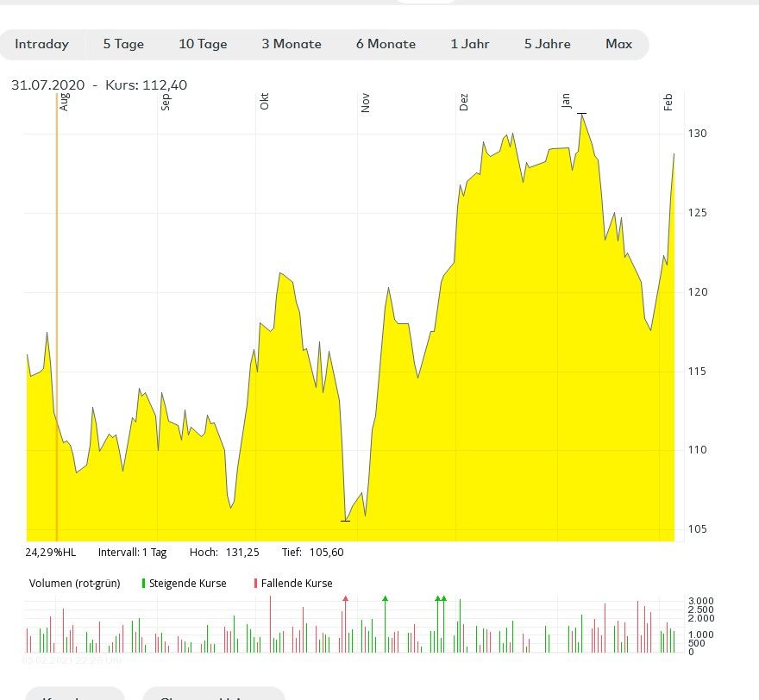Click the high-point marker near Jan

click(582, 114)
